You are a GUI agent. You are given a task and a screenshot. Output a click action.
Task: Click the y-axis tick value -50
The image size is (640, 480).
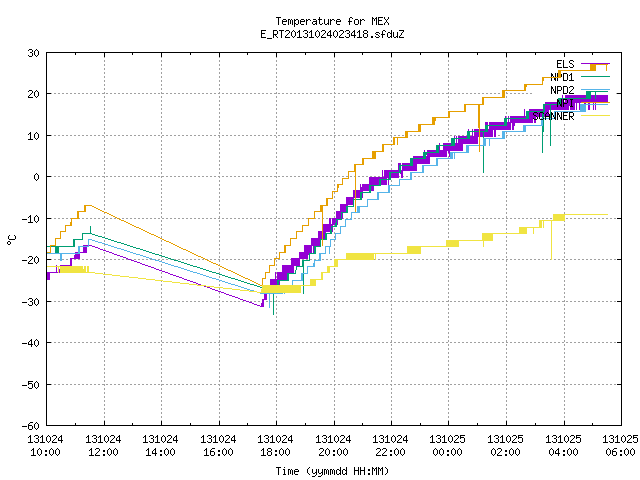coord(31,384)
